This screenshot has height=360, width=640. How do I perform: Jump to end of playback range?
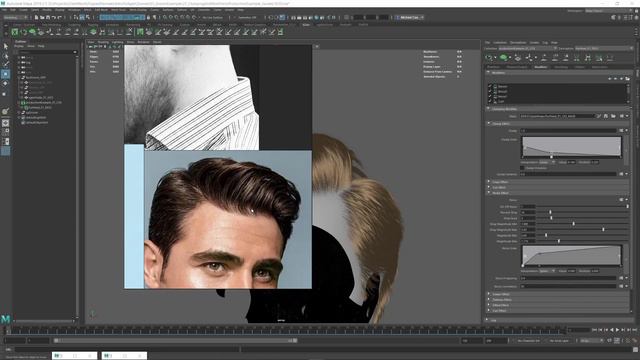tap(634, 330)
